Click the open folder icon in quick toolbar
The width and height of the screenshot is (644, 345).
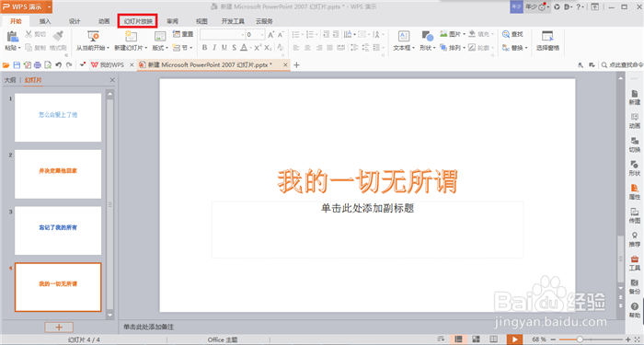click(x=6, y=65)
